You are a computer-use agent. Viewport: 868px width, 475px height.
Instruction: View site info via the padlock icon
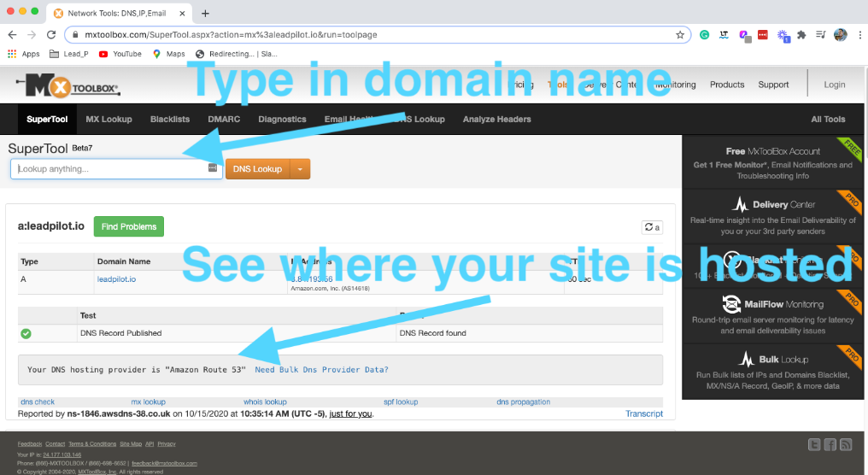(75, 35)
